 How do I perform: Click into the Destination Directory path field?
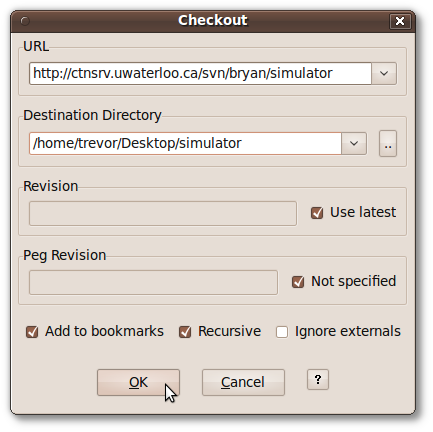(x=185, y=143)
